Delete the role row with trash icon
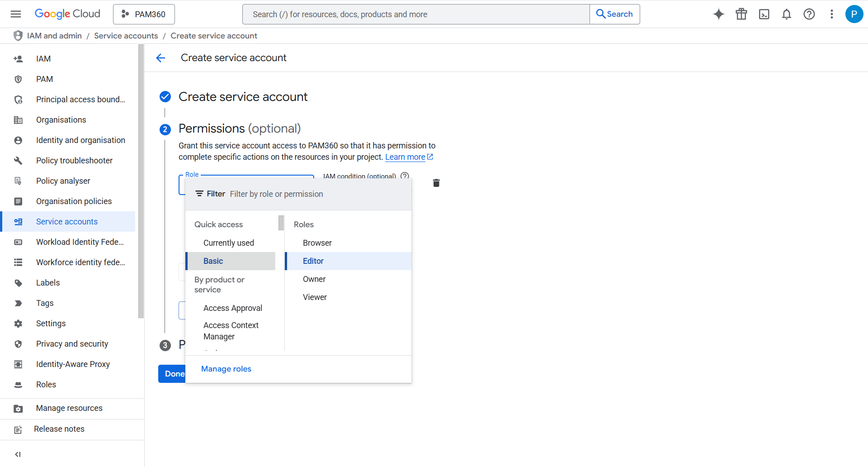868x467 pixels. pyautogui.click(x=436, y=183)
